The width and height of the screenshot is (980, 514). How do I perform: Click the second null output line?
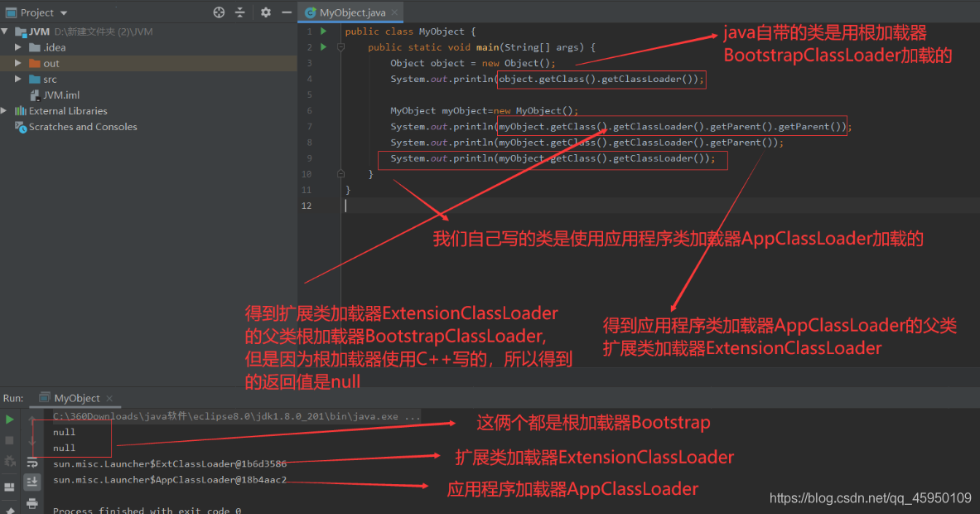64,449
